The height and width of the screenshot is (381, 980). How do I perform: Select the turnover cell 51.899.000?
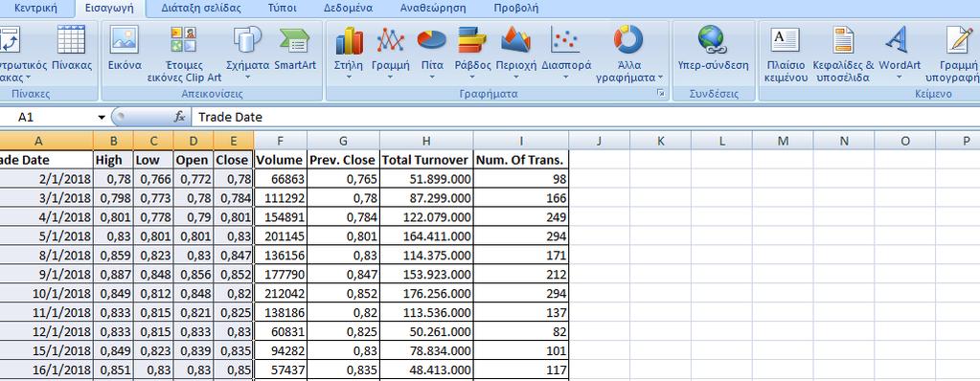426,179
